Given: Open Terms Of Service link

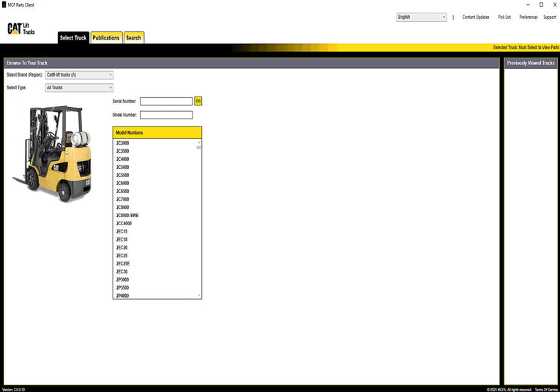Looking at the screenshot, I should coord(546,389).
